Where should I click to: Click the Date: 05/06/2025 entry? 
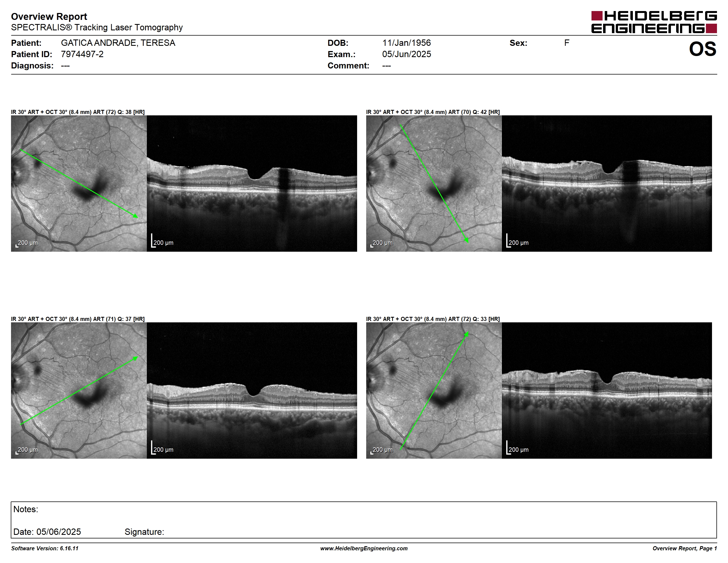click(x=47, y=532)
